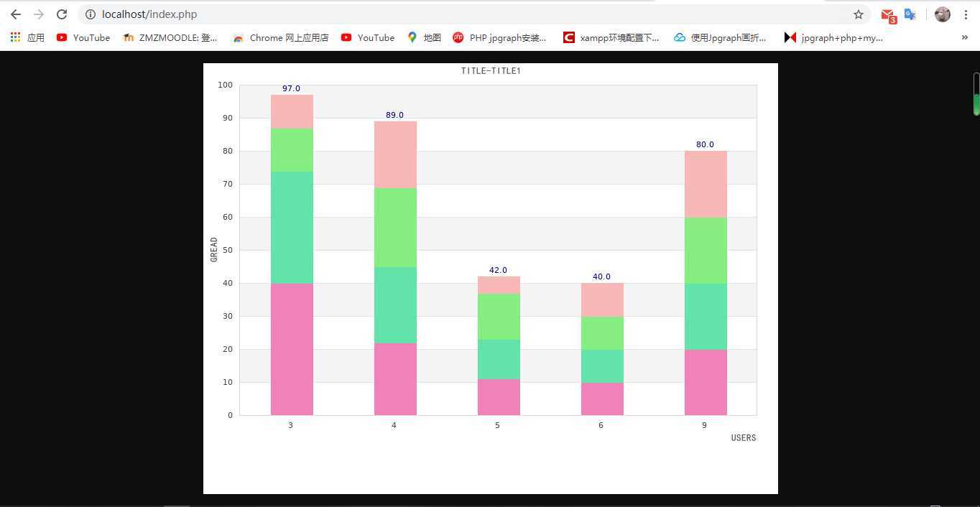Image resolution: width=980 pixels, height=507 pixels.
Task: Click the browser forward arrow
Action: click(39, 14)
